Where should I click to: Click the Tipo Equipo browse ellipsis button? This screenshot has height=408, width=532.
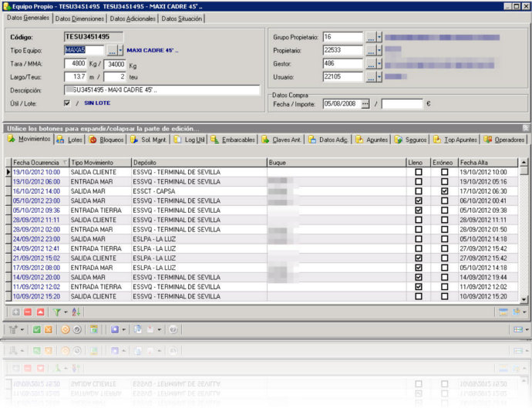click(112, 51)
